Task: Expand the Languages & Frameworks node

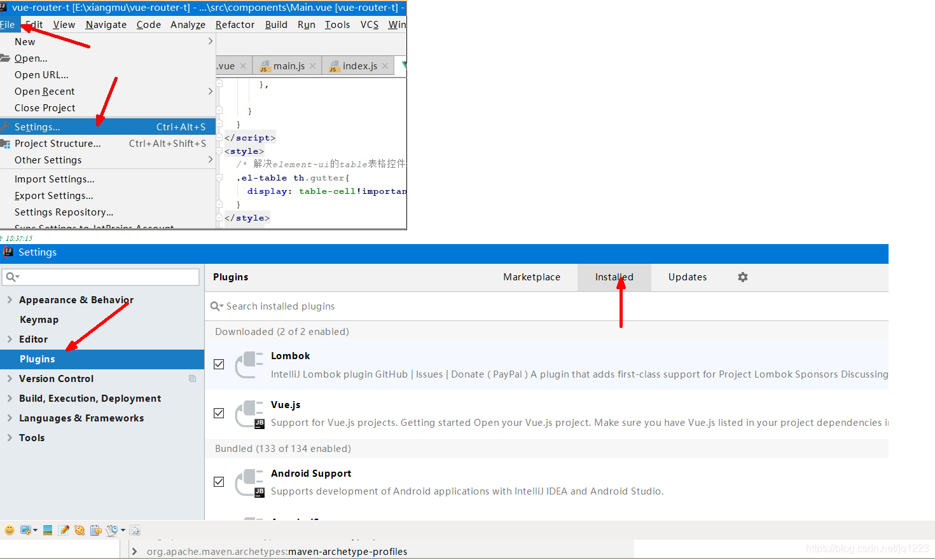Action: pyautogui.click(x=10, y=418)
